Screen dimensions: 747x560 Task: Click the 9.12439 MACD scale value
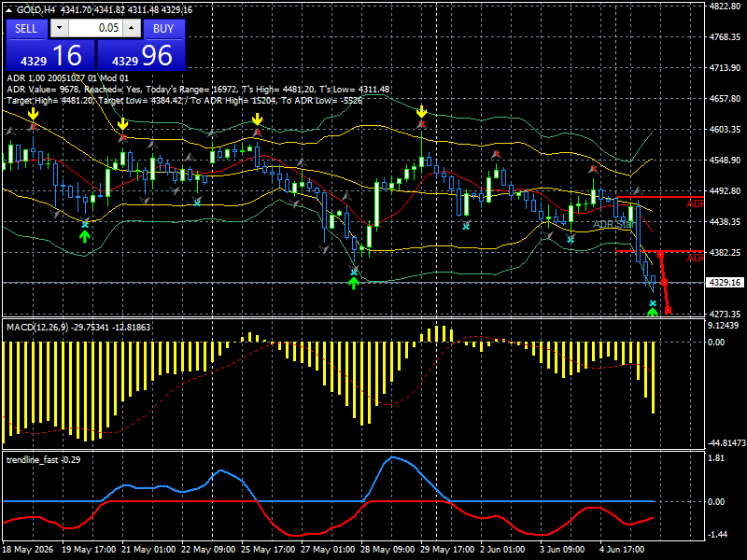tap(723, 326)
